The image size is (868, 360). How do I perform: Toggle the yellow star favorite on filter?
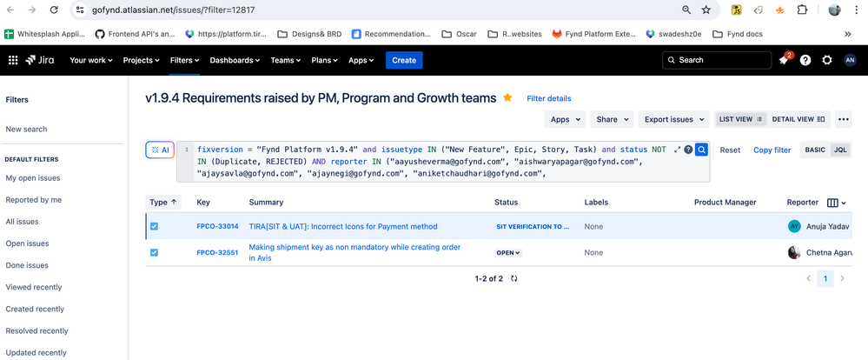(507, 98)
